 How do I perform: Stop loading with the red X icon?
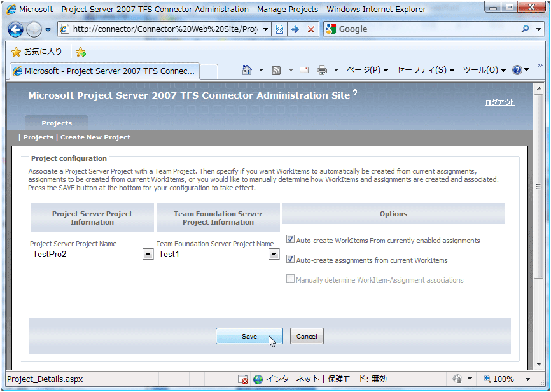tap(311, 29)
